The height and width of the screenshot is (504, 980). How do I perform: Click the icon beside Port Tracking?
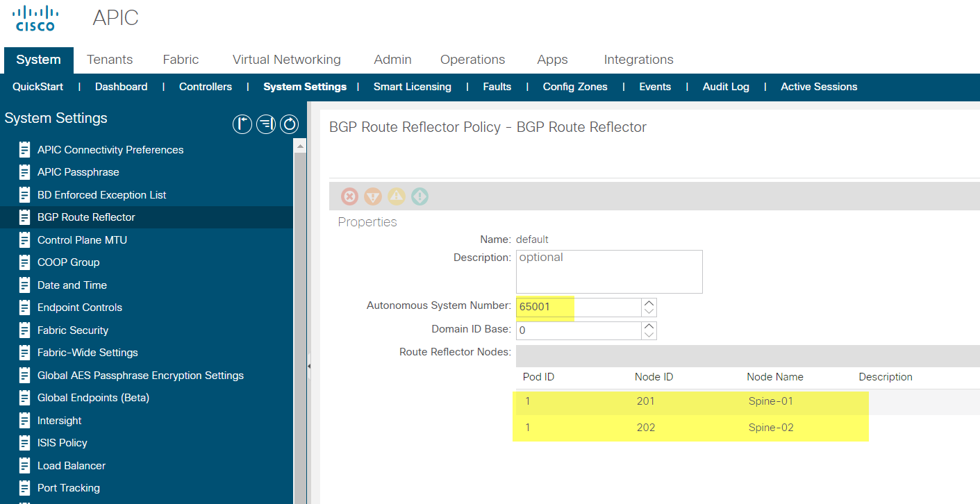(25, 488)
